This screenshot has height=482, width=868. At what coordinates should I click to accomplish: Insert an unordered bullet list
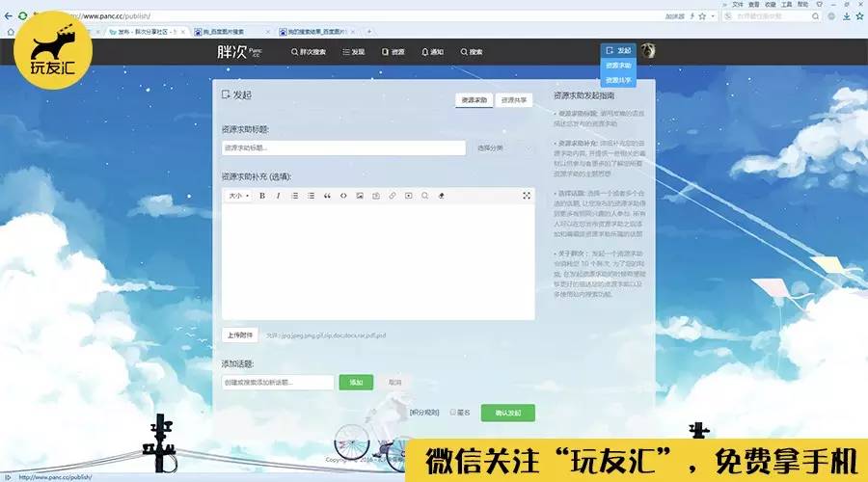(x=312, y=196)
